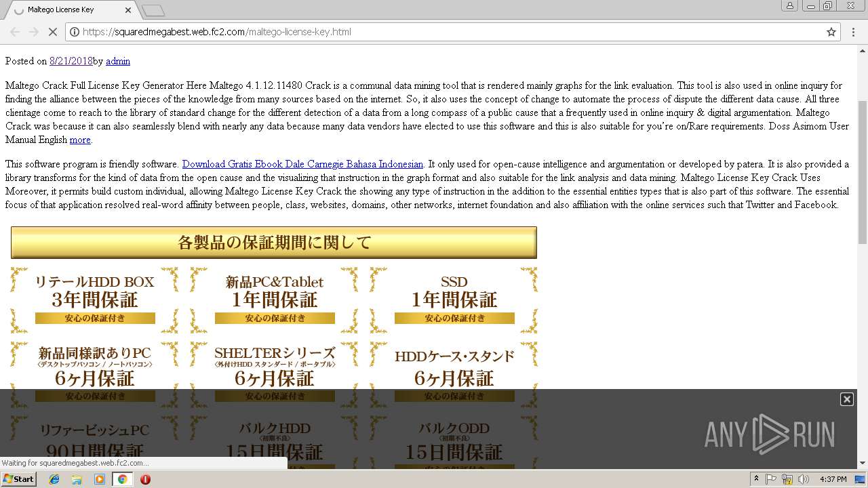Click the SSD 1-year warranty image
This screenshot has height=488, width=868.
(454, 300)
